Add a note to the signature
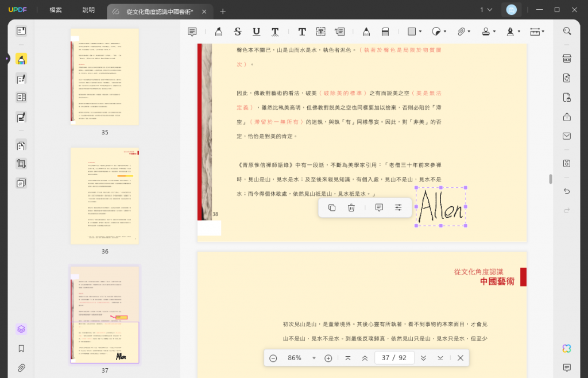This screenshot has width=588, height=378. click(379, 208)
